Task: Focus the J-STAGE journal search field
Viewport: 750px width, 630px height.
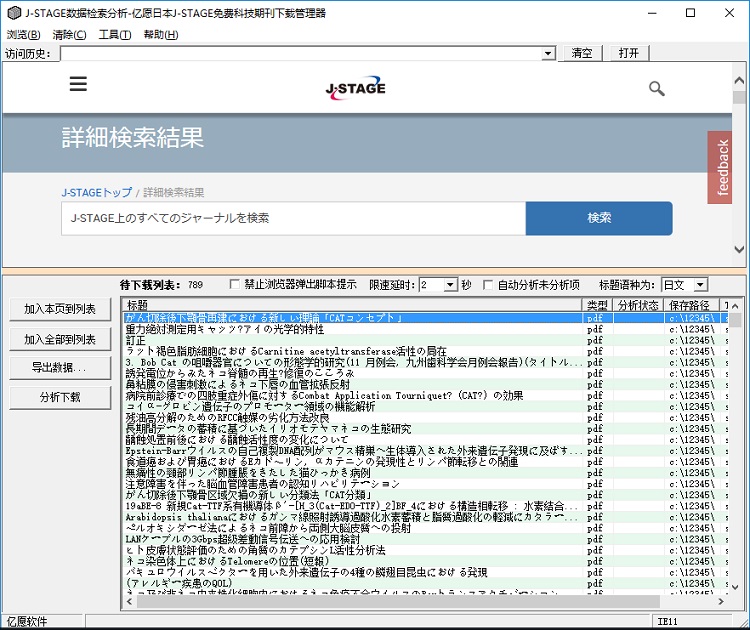Action: [x=293, y=218]
